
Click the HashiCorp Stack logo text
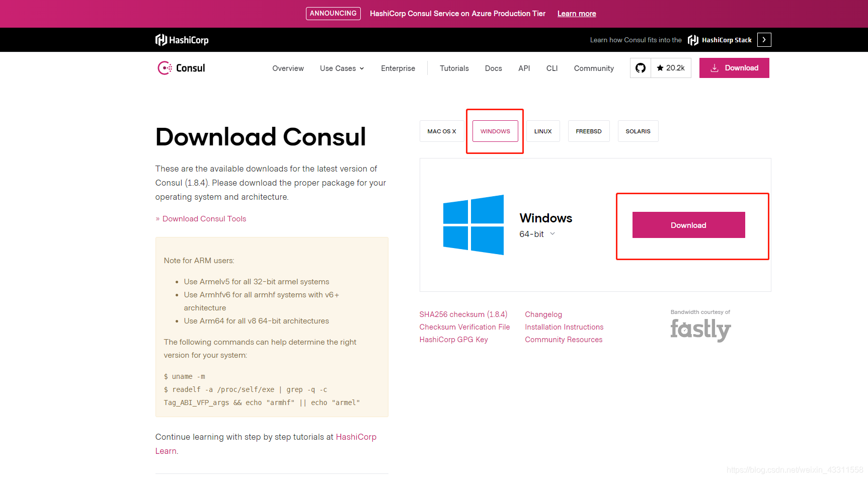[x=720, y=40]
